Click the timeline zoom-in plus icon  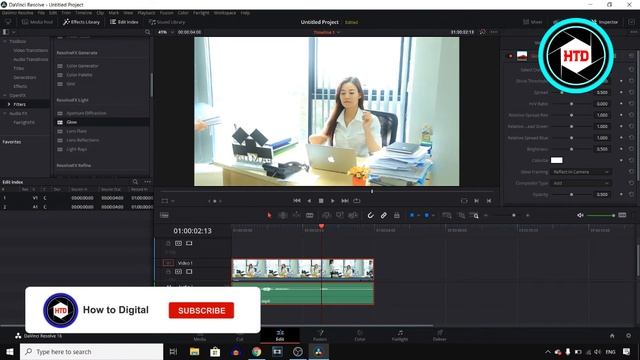[528, 215]
